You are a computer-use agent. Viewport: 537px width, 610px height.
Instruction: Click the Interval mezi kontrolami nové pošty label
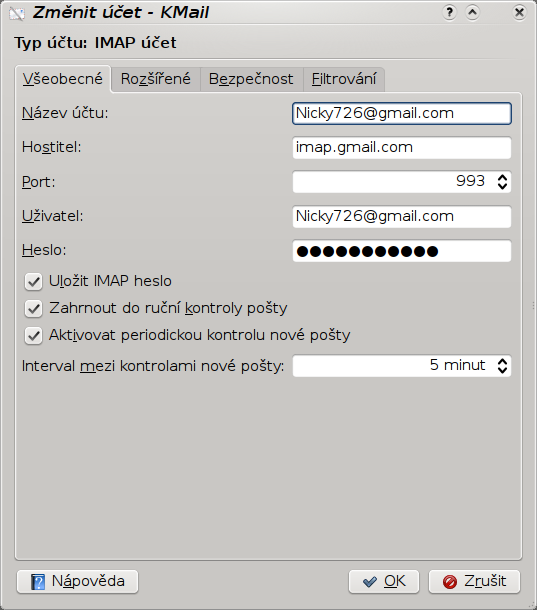[153, 366]
